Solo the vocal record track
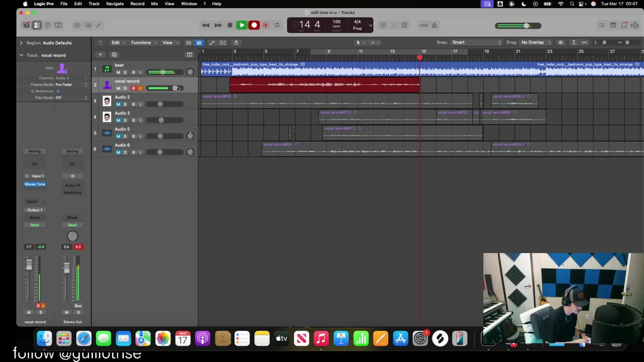Screen dimensions: 644x362 coord(125,88)
